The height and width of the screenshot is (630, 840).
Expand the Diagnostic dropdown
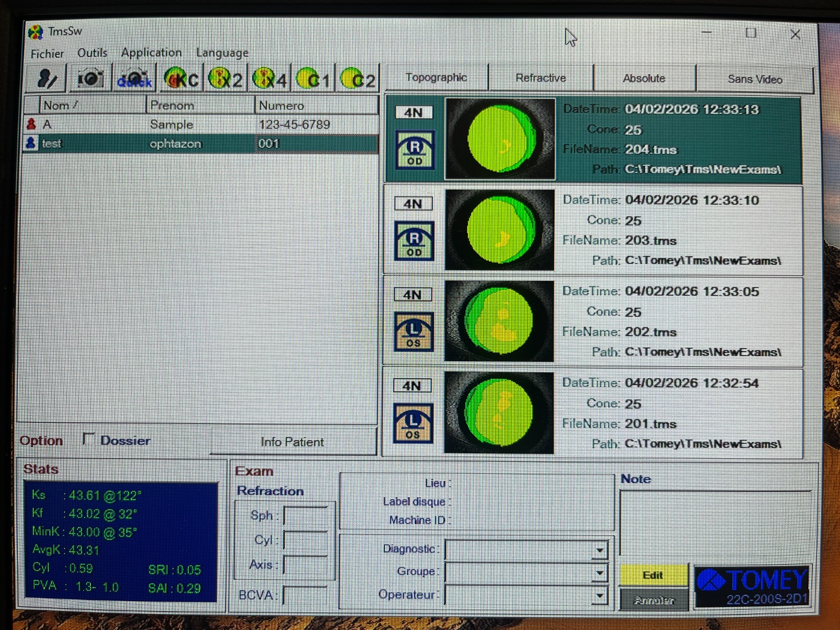tap(600, 551)
